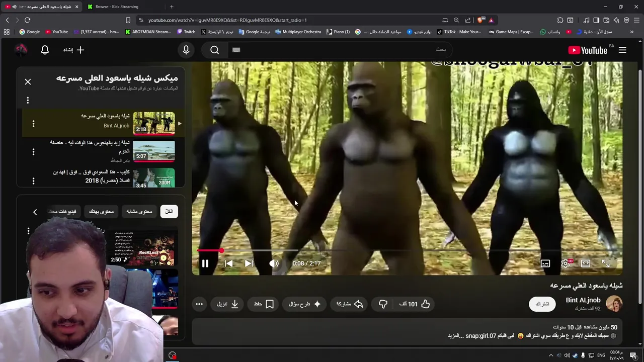
Task: Open a new browser tab
Action: (x=172, y=7)
